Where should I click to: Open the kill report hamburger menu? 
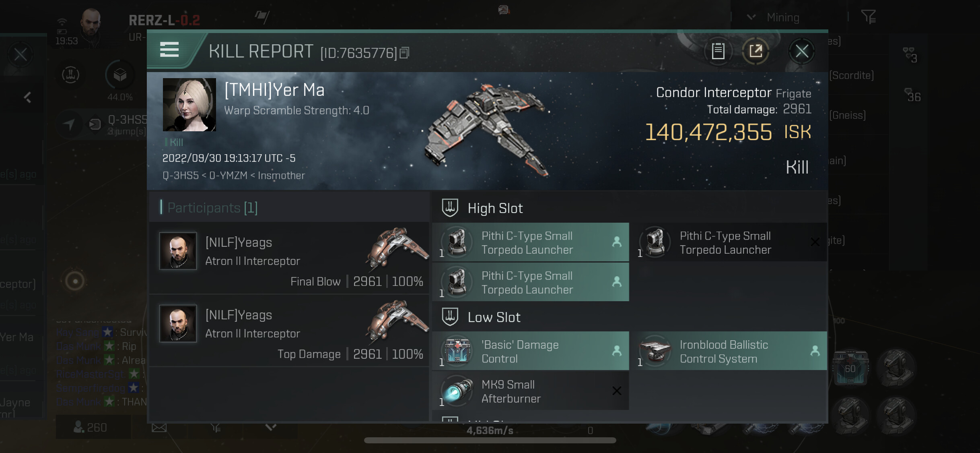[x=169, y=50]
